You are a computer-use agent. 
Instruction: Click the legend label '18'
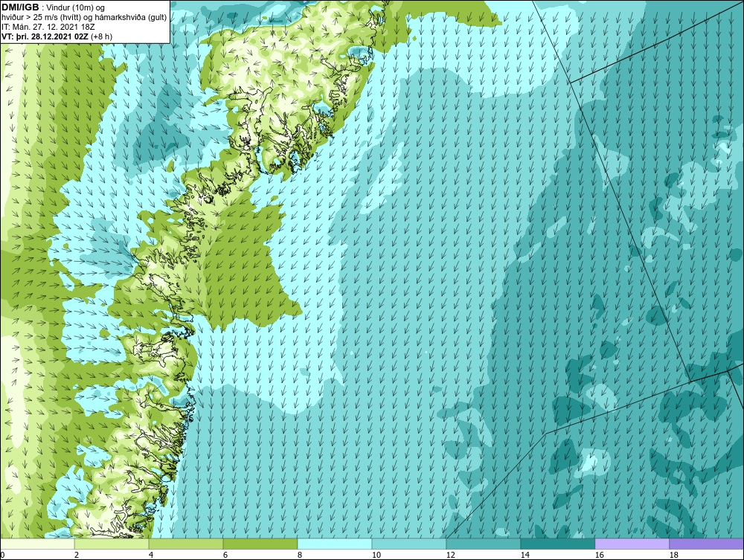tap(674, 555)
